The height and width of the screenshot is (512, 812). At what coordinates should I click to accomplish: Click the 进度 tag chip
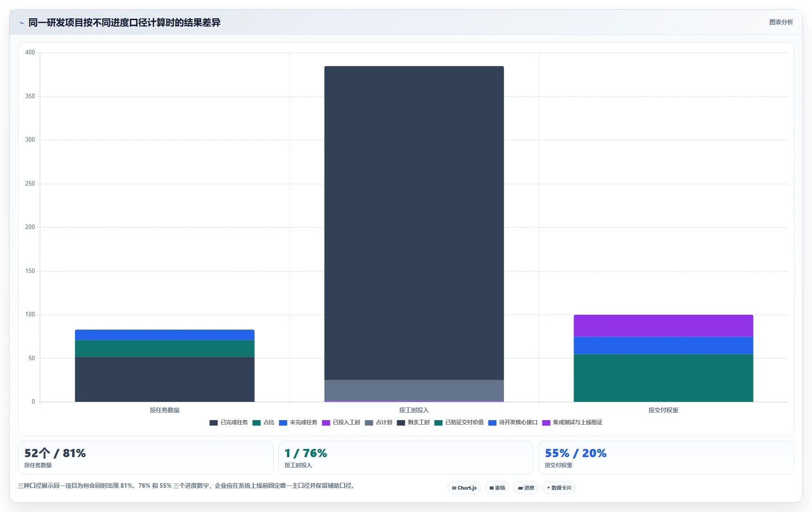(526, 488)
